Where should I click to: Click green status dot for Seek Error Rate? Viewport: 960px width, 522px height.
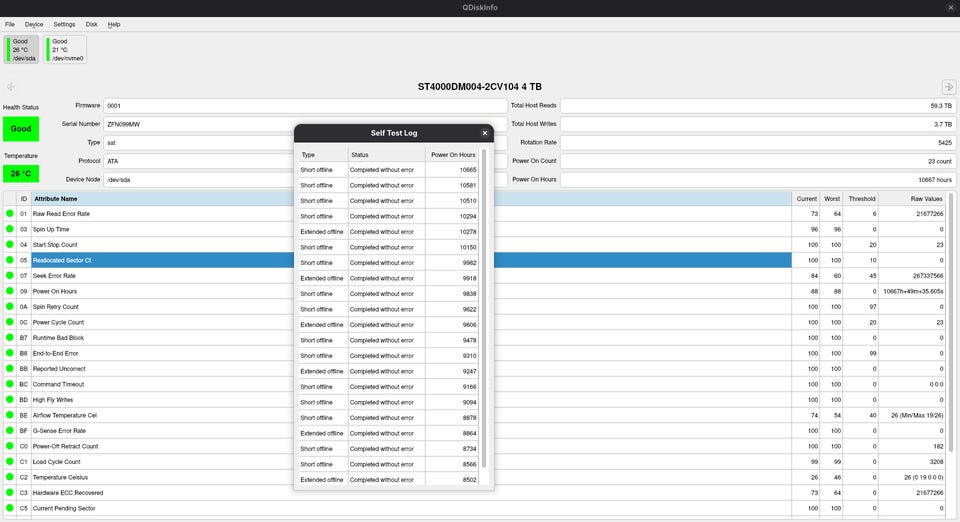pyautogui.click(x=10, y=275)
